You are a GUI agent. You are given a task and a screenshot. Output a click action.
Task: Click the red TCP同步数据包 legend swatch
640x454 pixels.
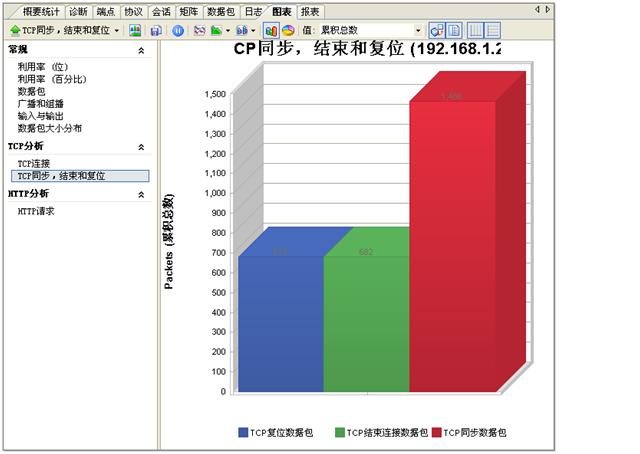click(x=437, y=432)
